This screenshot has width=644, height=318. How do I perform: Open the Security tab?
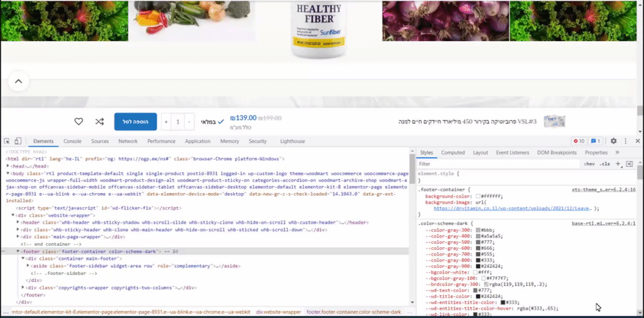coord(258,141)
